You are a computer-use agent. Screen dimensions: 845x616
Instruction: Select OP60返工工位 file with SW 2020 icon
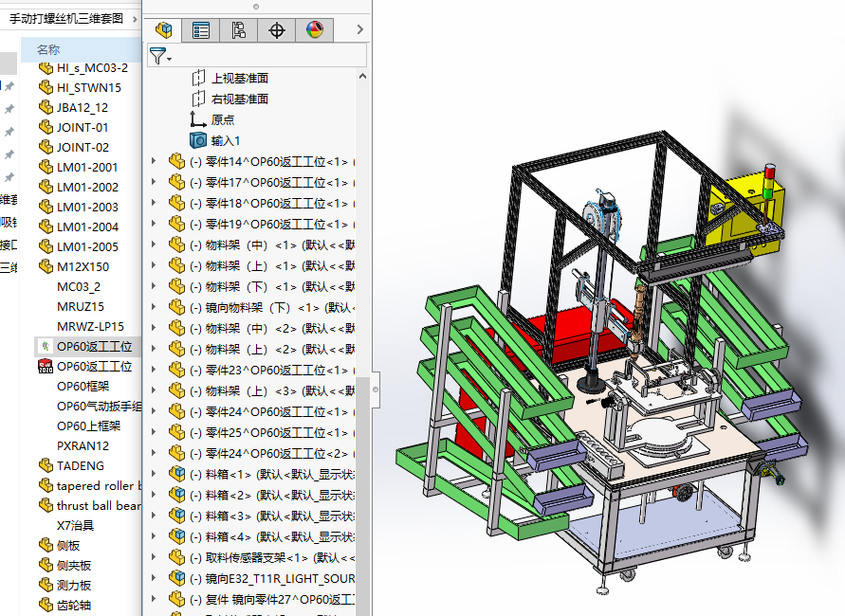[46, 366]
